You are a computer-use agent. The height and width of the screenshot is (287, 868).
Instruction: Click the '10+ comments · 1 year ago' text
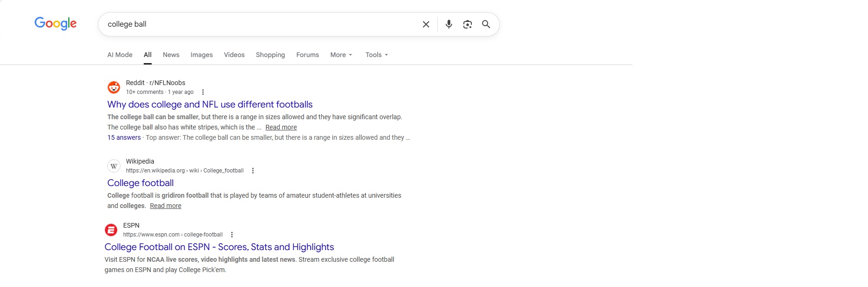(x=160, y=92)
